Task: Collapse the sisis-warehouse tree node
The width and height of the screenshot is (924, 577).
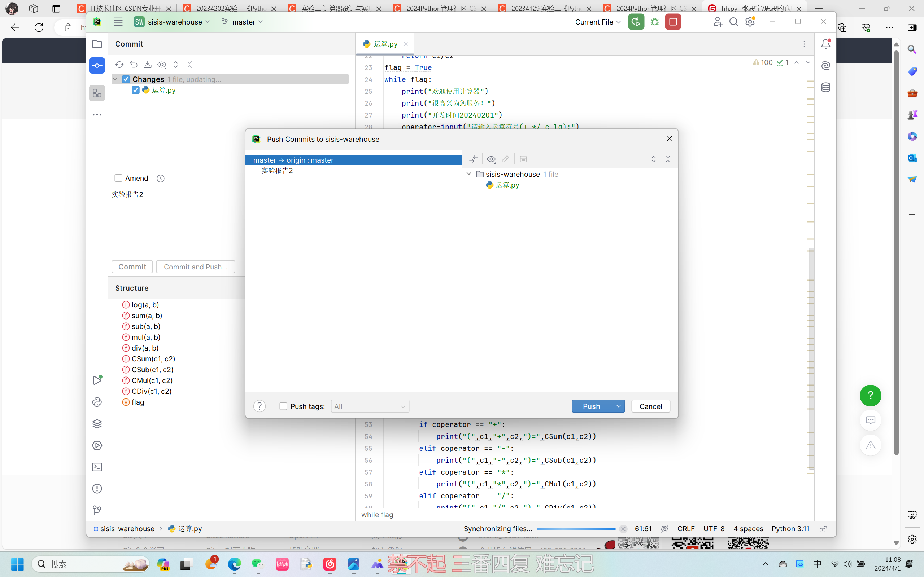Action: click(x=469, y=174)
